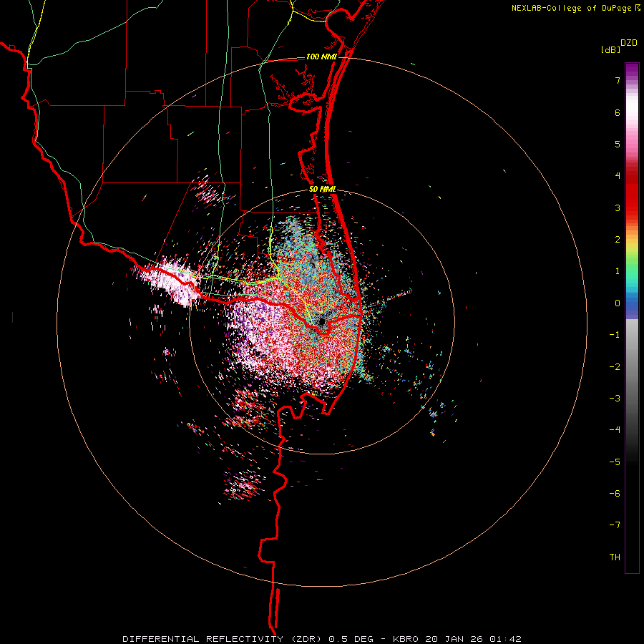The width and height of the screenshot is (644, 644).
Task: Click the DZD product label above the scale
Action: pos(629,43)
